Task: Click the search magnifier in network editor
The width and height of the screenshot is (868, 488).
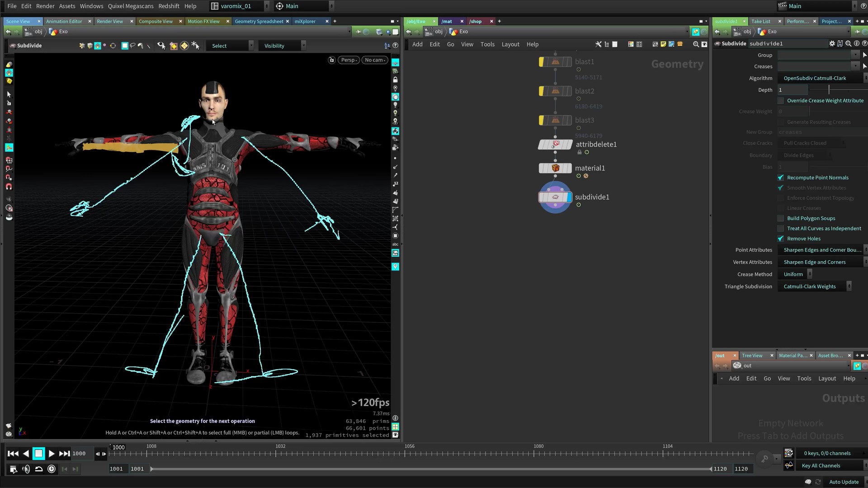Action: click(696, 44)
